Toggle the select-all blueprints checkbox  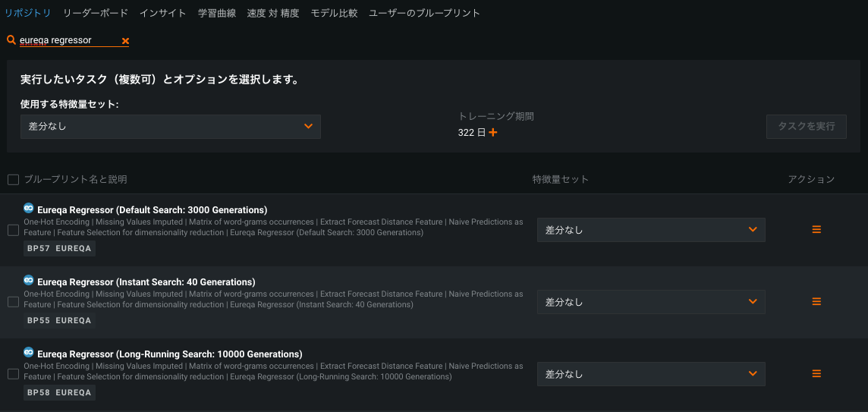point(14,179)
